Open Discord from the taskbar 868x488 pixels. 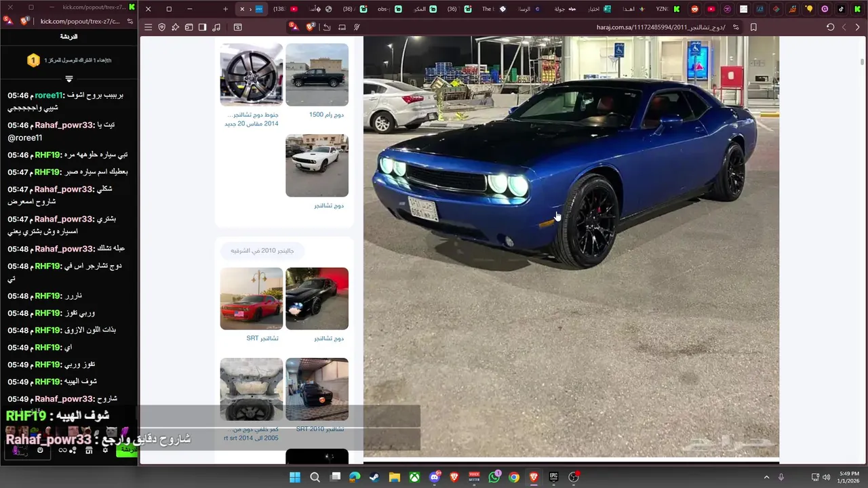tap(435, 477)
